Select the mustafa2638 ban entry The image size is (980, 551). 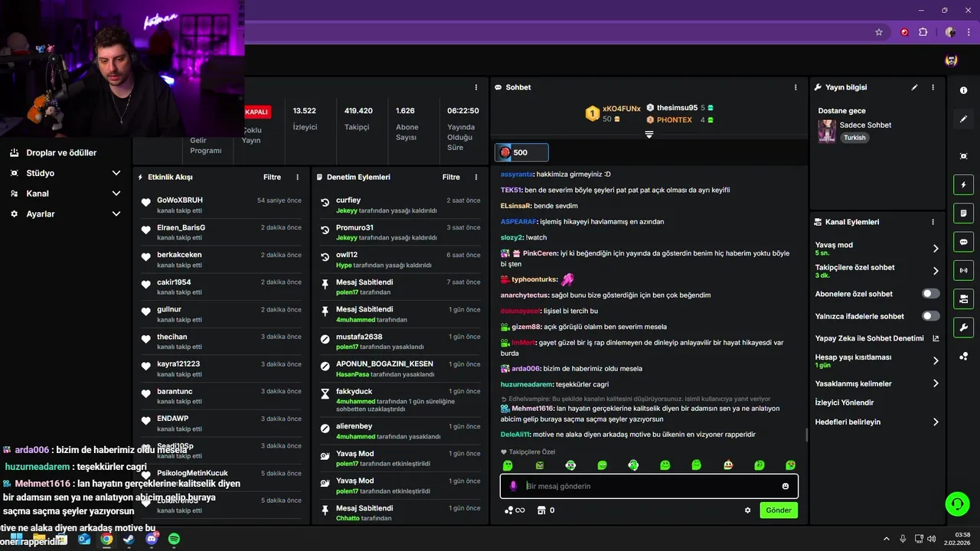(400, 341)
